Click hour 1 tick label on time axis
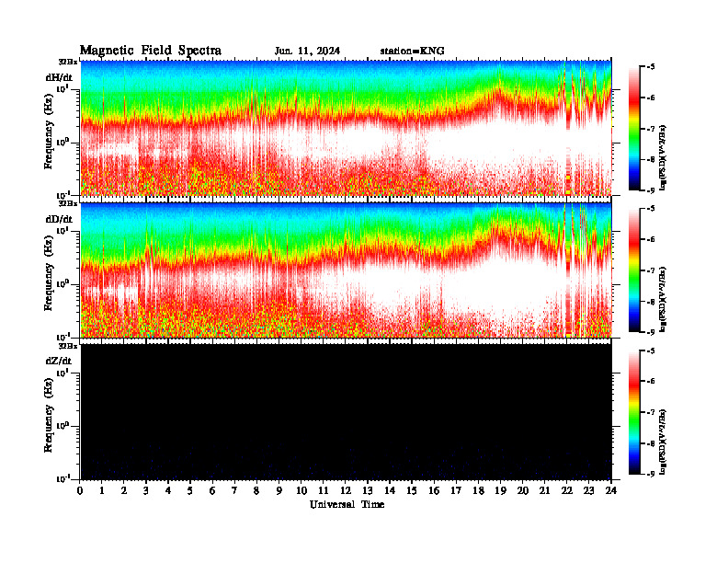This screenshot has height=563, width=728. coord(102,491)
